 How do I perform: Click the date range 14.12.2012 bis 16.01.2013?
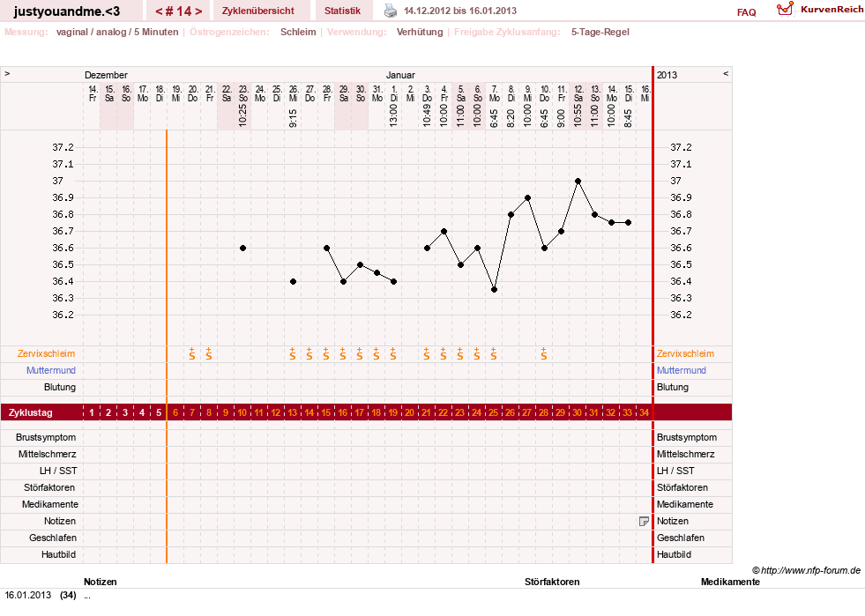click(x=460, y=11)
